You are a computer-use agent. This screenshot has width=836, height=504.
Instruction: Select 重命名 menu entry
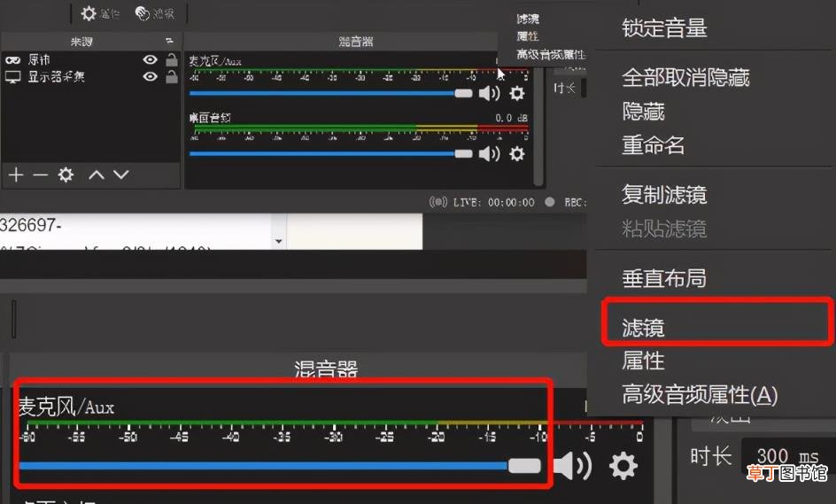(654, 144)
